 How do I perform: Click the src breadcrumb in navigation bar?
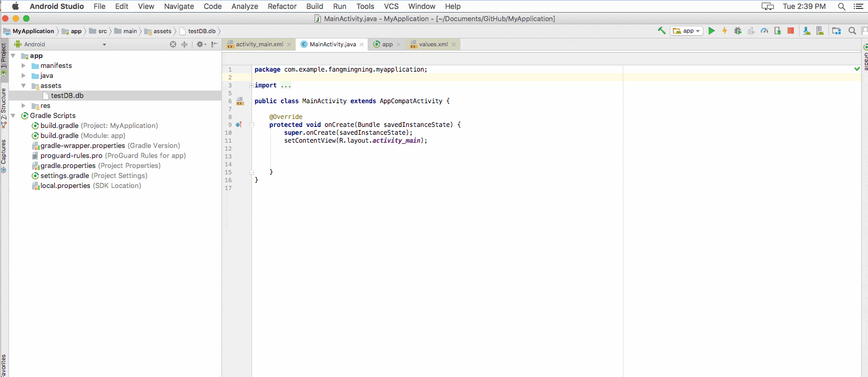coord(98,31)
